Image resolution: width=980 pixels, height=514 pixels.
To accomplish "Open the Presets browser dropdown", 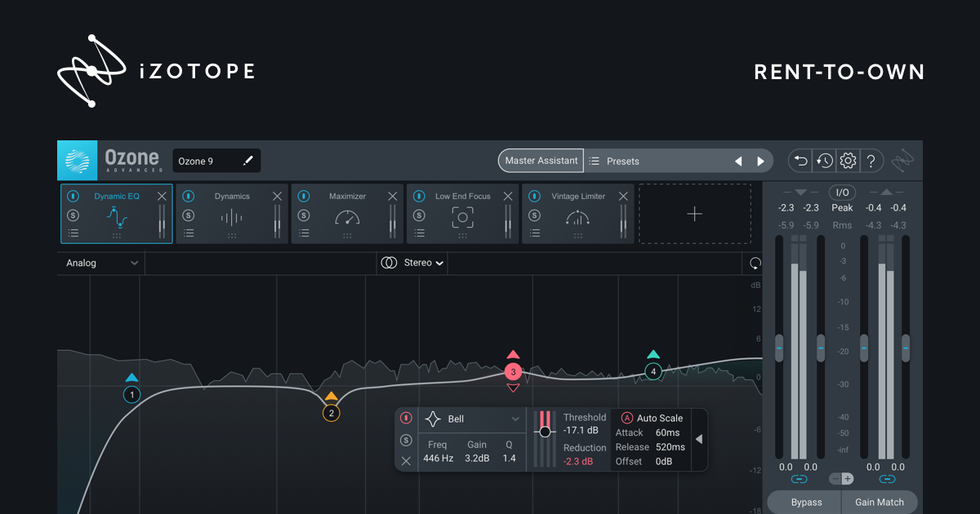I will [657, 161].
